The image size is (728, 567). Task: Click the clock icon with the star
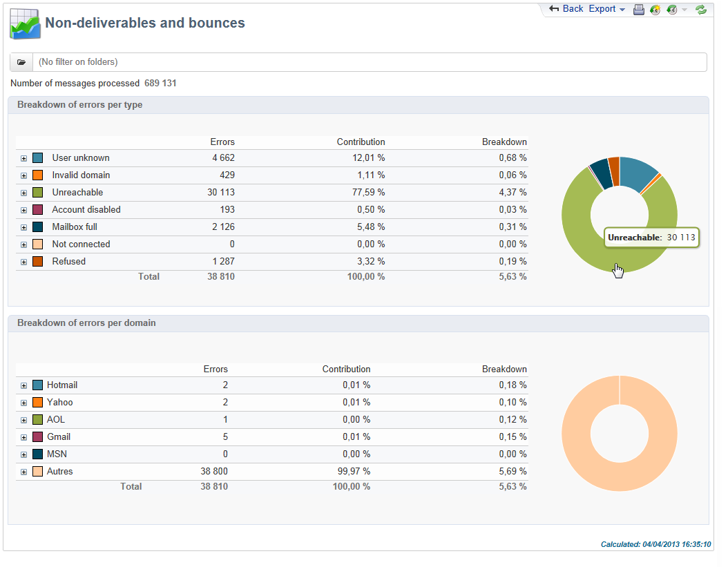click(655, 10)
